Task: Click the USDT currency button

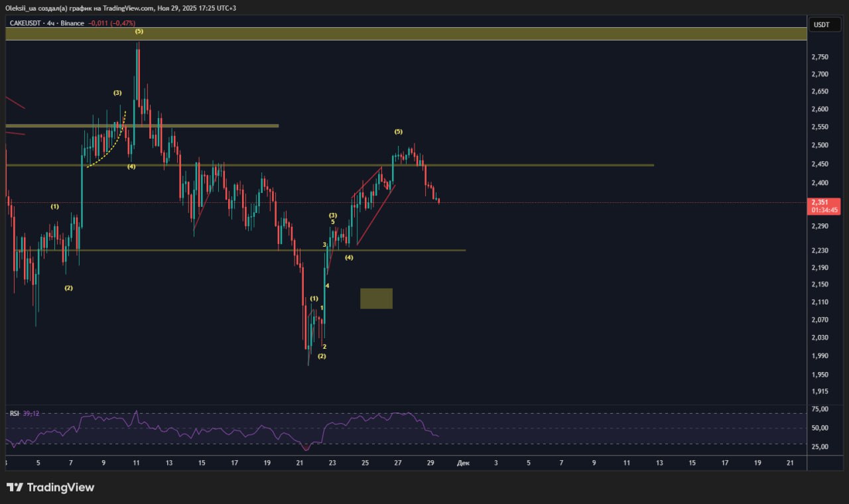Action: point(821,25)
